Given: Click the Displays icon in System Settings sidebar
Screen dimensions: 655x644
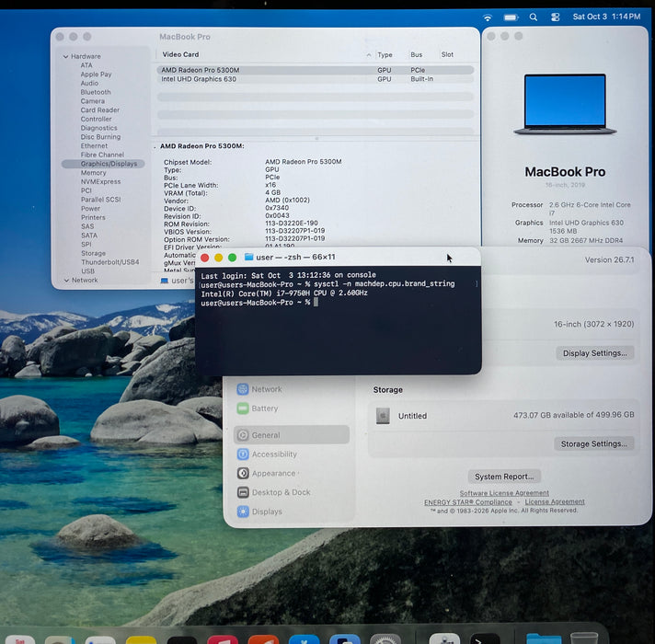Looking at the screenshot, I should point(242,512).
